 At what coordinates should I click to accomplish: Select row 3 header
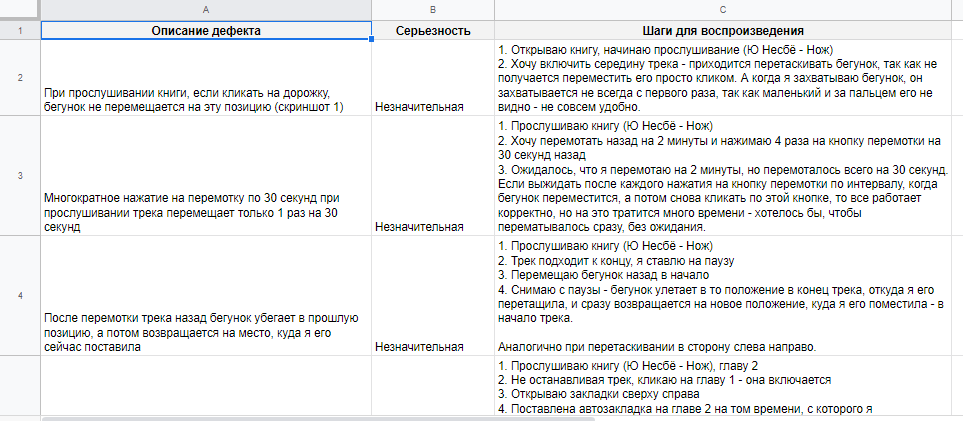pos(20,175)
